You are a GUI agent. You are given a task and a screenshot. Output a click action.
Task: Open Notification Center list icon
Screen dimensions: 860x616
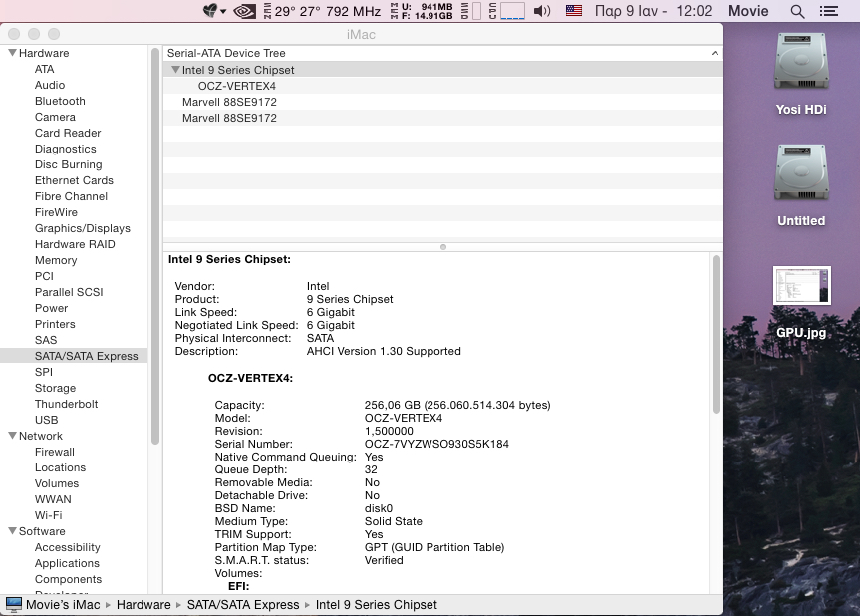828,11
